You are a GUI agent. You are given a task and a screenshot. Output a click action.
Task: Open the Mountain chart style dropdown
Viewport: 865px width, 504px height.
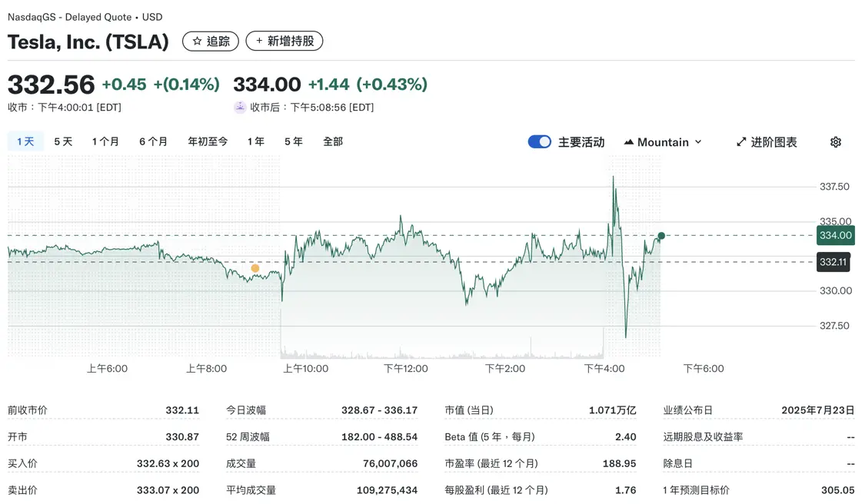point(663,141)
